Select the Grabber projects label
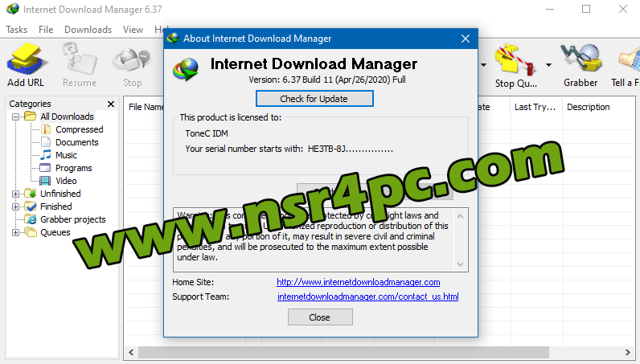 click(x=72, y=219)
